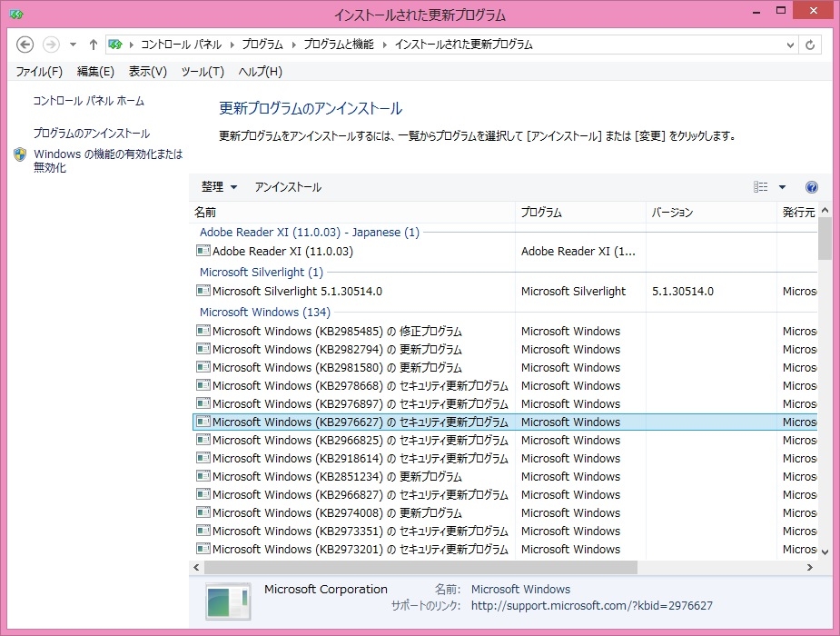Collapse the Adobe Reader XI (11.0.03) - Japanese group
Viewport: 840px width, 636px height.
[x=310, y=233]
